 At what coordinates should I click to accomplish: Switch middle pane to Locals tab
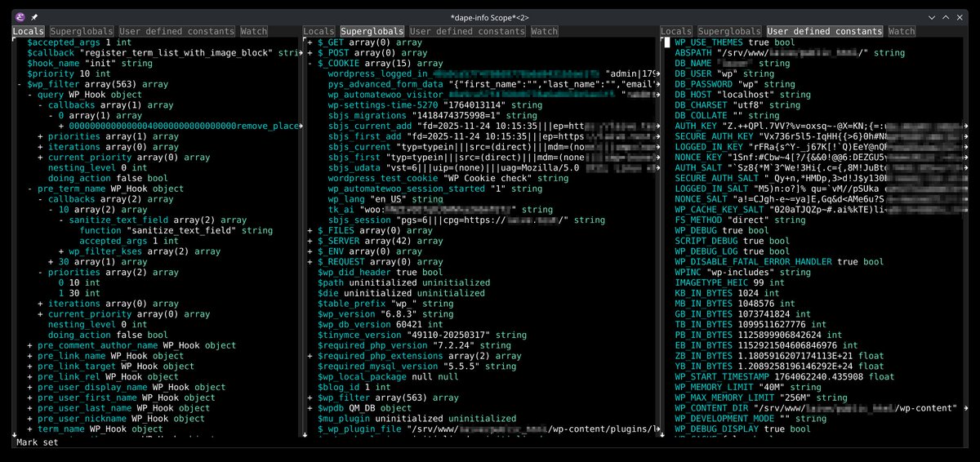(x=319, y=32)
